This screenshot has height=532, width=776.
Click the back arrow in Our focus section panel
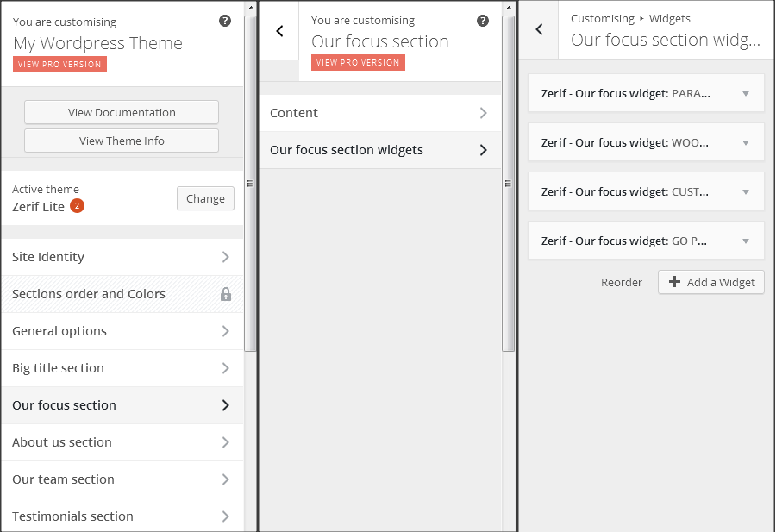[x=278, y=30]
